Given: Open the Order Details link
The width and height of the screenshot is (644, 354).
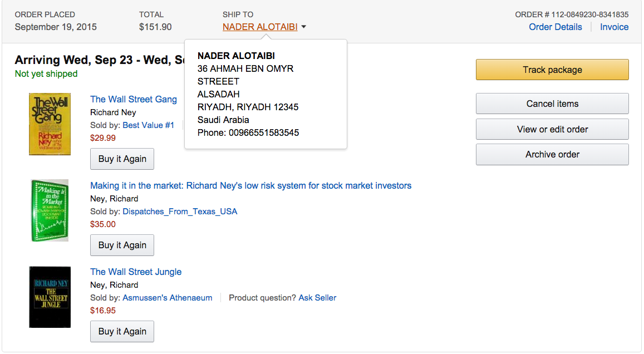Looking at the screenshot, I should tap(555, 27).
